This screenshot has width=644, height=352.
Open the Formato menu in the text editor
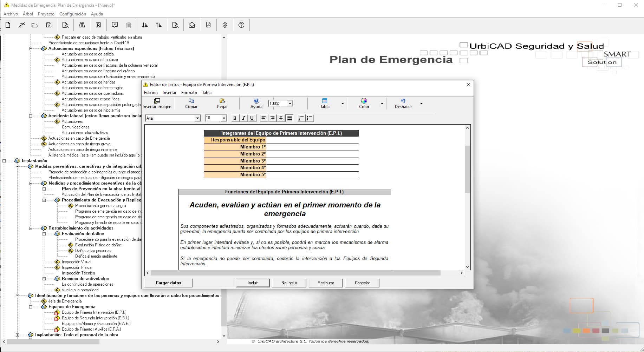(189, 93)
